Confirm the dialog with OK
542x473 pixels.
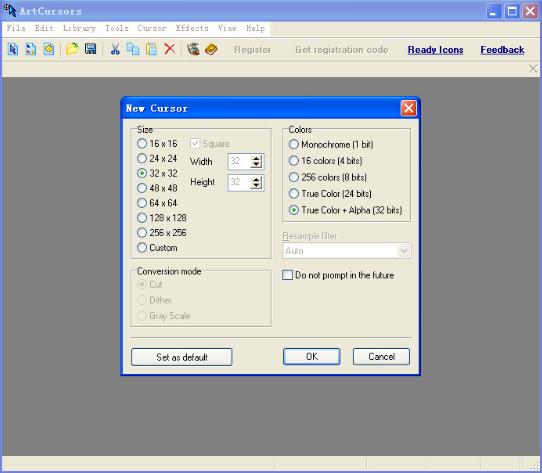[311, 356]
